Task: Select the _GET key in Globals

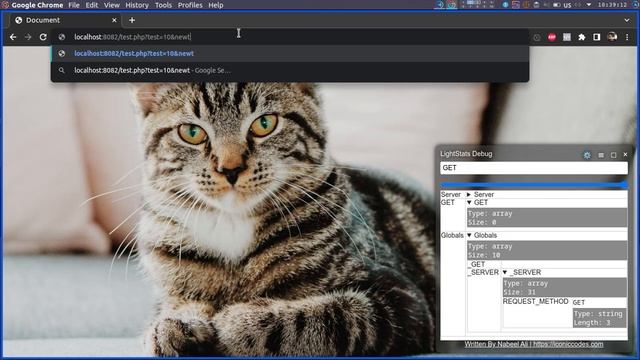Action: coord(476,264)
